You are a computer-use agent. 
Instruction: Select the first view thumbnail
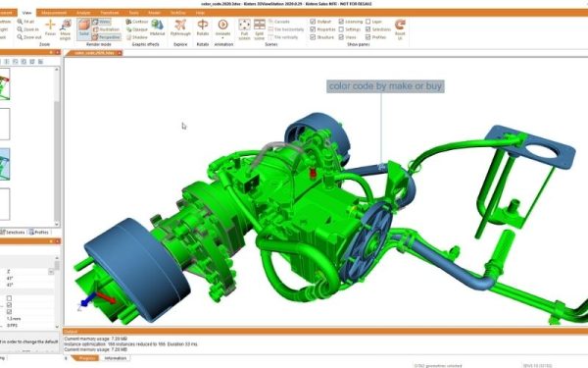[x=5, y=84]
